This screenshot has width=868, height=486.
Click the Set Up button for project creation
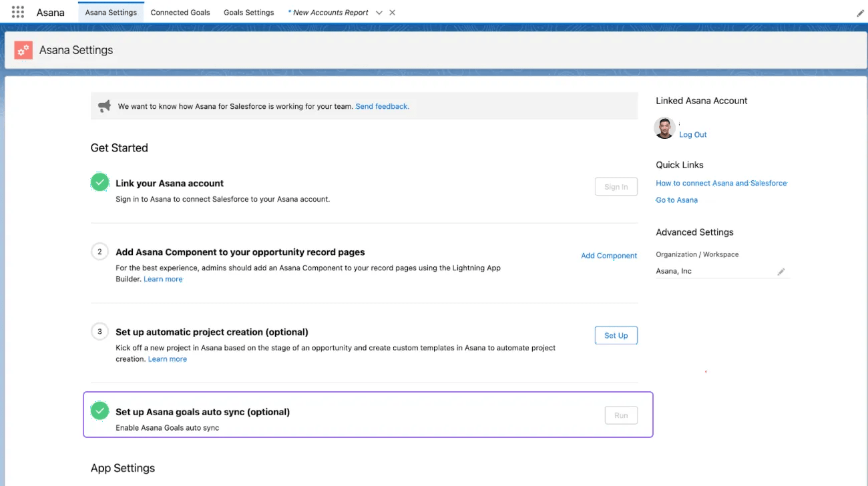pos(616,335)
